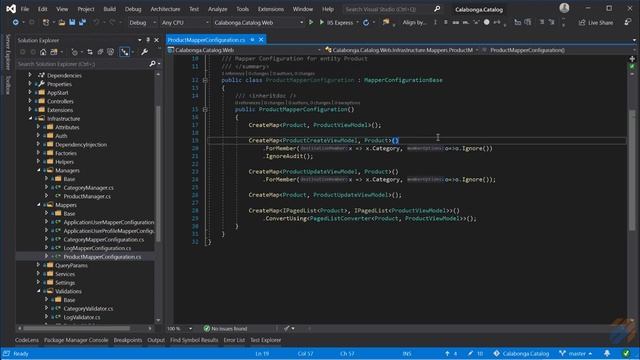Image resolution: width=640 pixels, height=360 pixels.
Task: Close the Solution Explorer panel
Action: [x=156, y=40]
